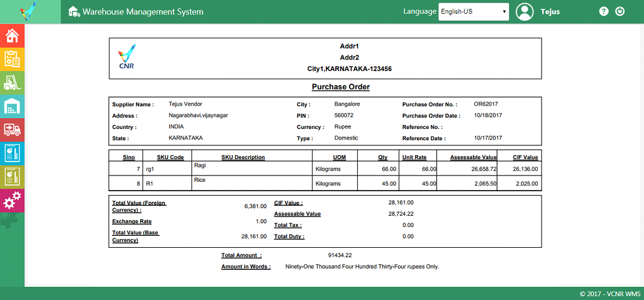Click the Nagarabhavi,vijaynagar address value

point(198,116)
